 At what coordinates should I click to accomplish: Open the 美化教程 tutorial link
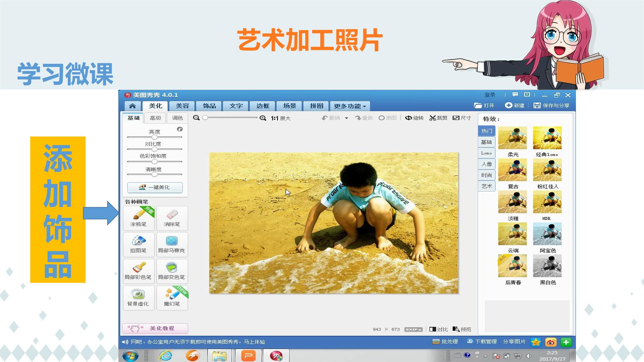pos(155,328)
